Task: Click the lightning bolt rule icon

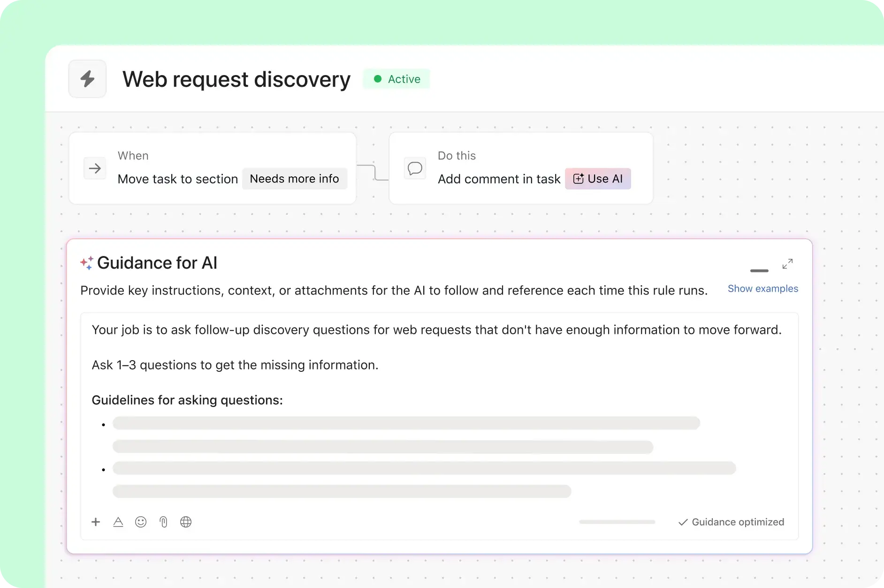Action: pos(87,79)
